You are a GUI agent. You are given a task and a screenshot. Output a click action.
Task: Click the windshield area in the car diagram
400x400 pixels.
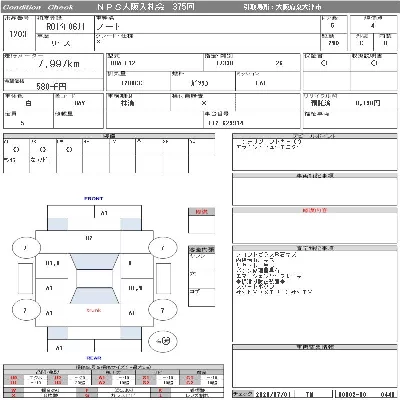94,262
